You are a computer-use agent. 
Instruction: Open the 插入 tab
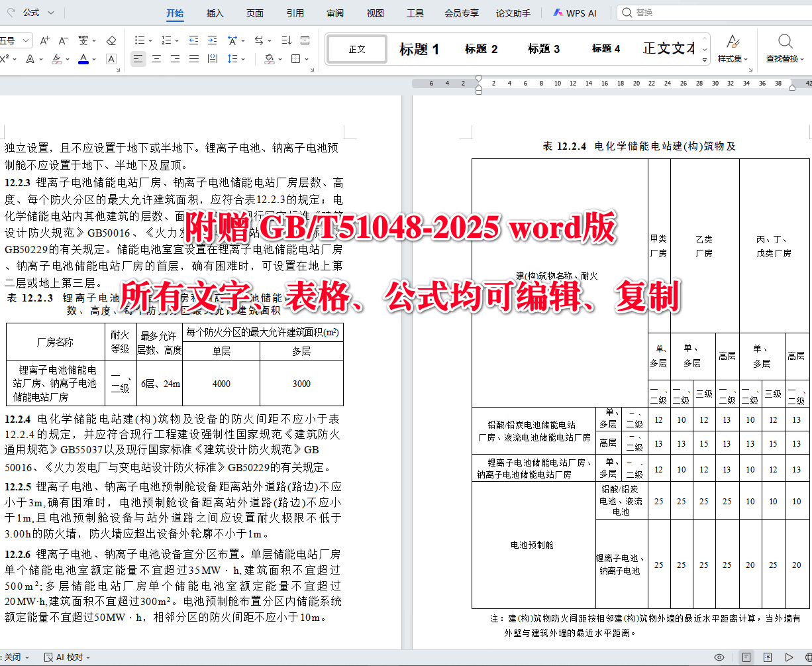click(x=215, y=13)
